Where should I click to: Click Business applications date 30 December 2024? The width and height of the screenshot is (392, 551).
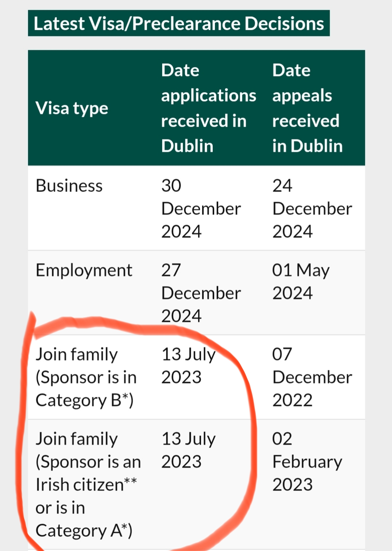tap(201, 208)
